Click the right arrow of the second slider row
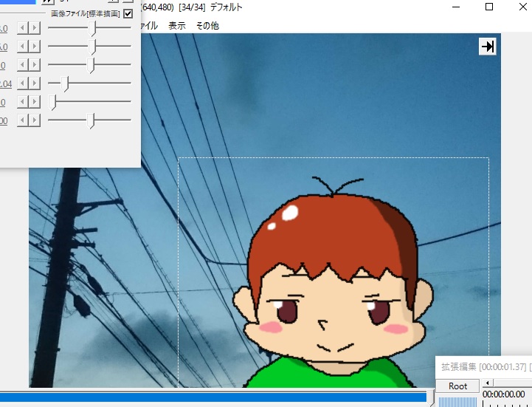This screenshot has height=407, width=532. tap(35, 47)
